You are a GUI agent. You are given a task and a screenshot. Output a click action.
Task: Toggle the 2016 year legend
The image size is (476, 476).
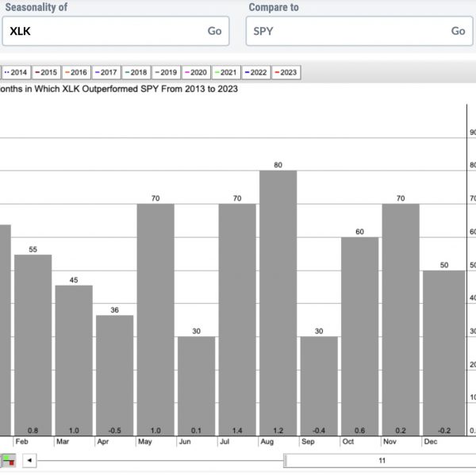(x=76, y=72)
